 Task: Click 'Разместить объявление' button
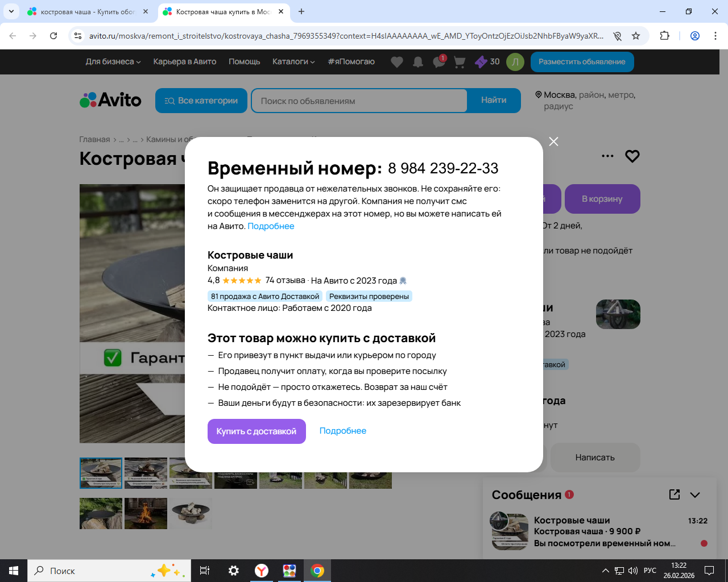click(582, 62)
